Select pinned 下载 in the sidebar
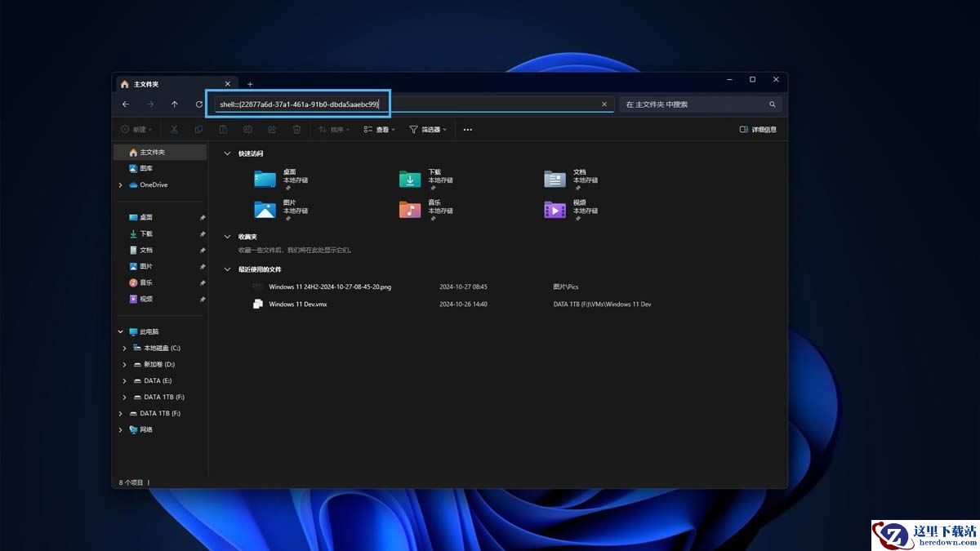 pos(141,233)
